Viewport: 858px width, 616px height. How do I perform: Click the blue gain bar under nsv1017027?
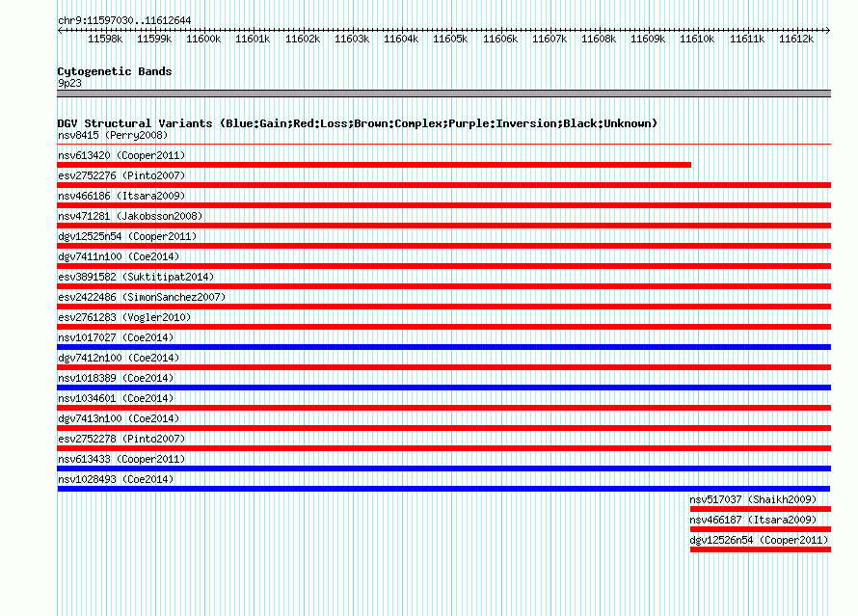click(x=444, y=347)
